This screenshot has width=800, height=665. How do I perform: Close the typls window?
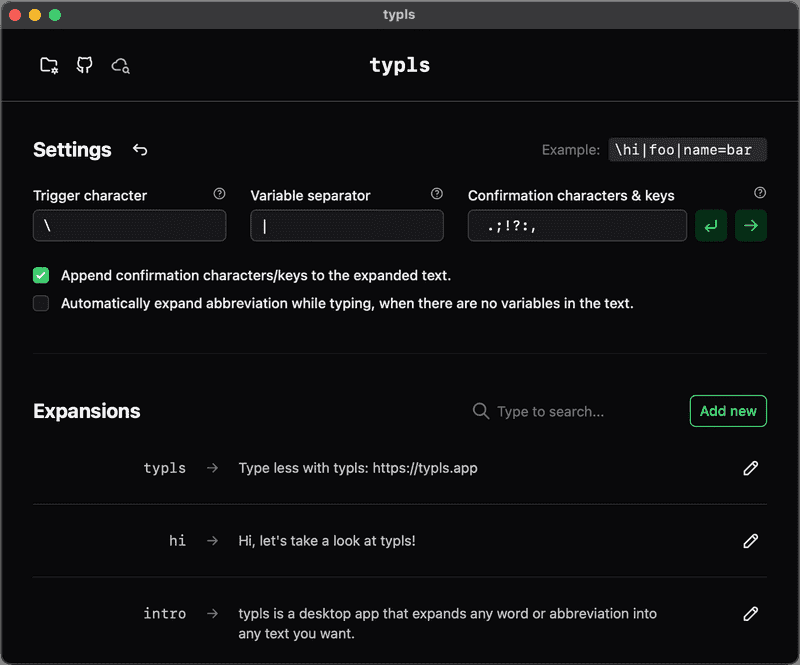[x=15, y=15]
